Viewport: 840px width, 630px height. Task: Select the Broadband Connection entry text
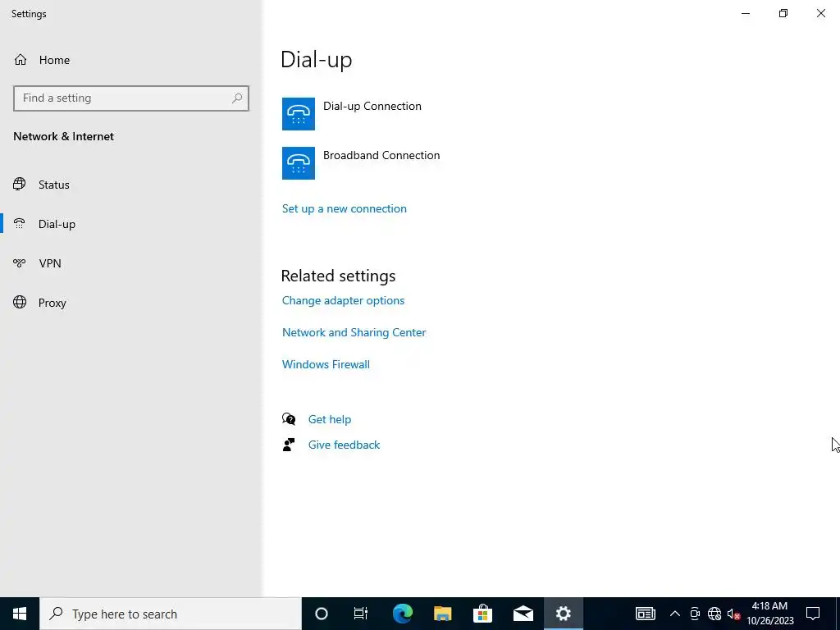pyautogui.click(x=381, y=155)
